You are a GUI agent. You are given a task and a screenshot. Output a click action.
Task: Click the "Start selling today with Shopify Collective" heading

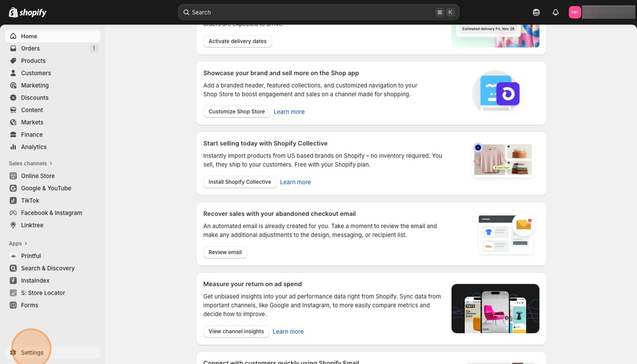[x=265, y=143]
